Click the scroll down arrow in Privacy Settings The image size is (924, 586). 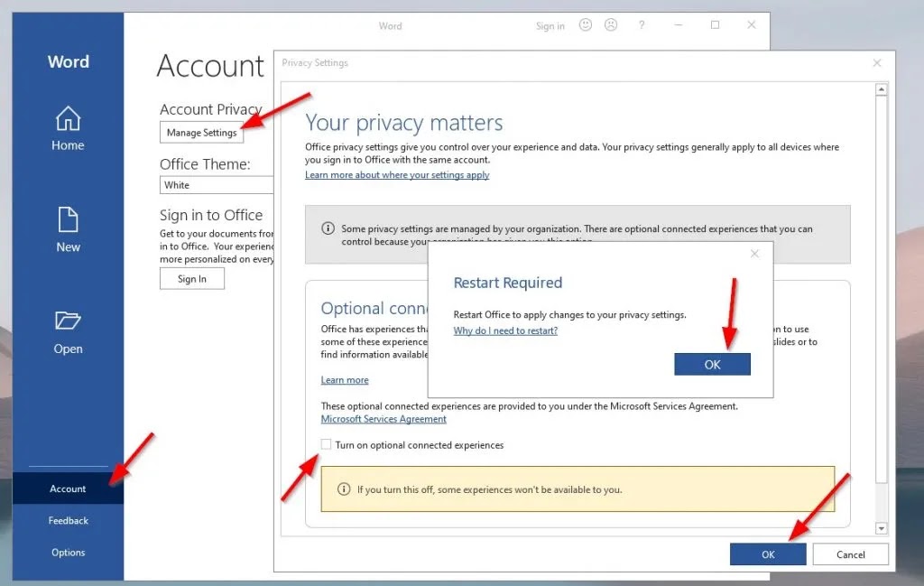[881, 528]
